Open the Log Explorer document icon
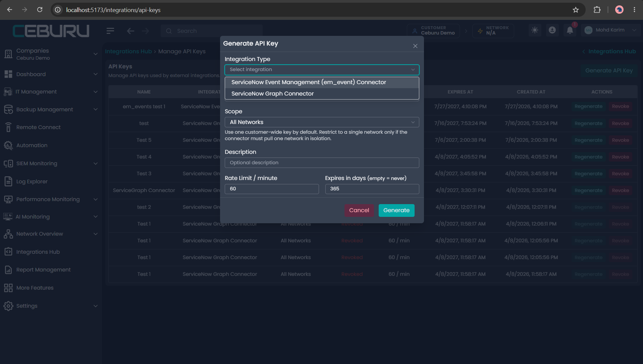Screen dimensions: 643x364 [8, 181]
